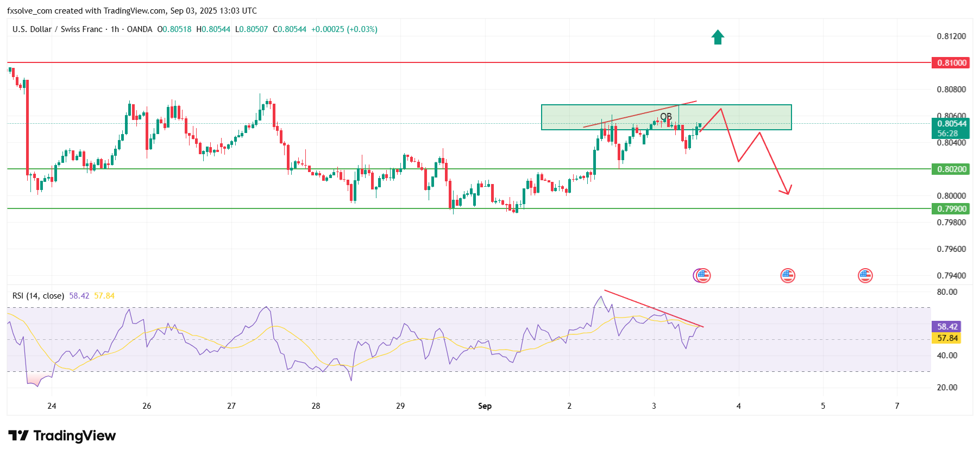Click the first US flag economic event icon
This screenshot has width=980, height=456.
(702, 276)
